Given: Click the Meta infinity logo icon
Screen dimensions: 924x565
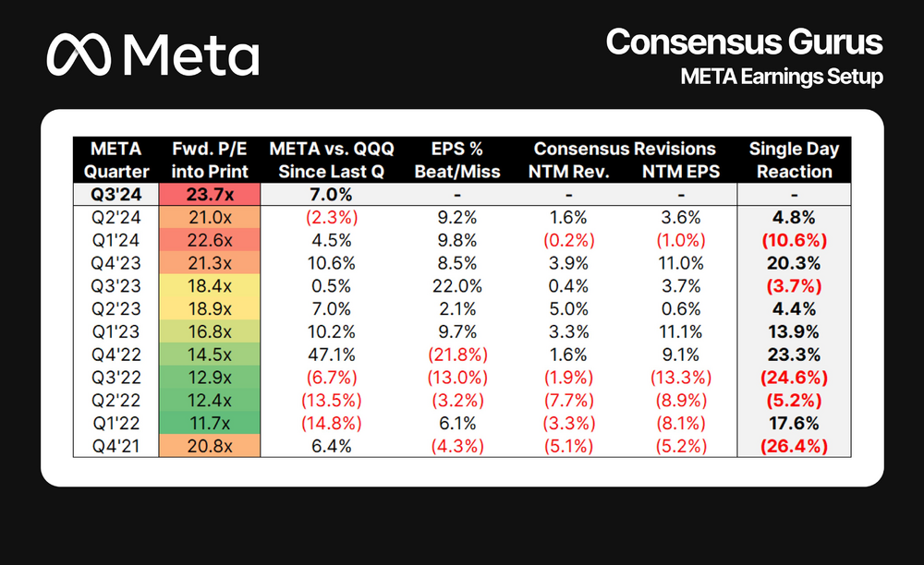Looking at the screenshot, I should [x=82, y=55].
